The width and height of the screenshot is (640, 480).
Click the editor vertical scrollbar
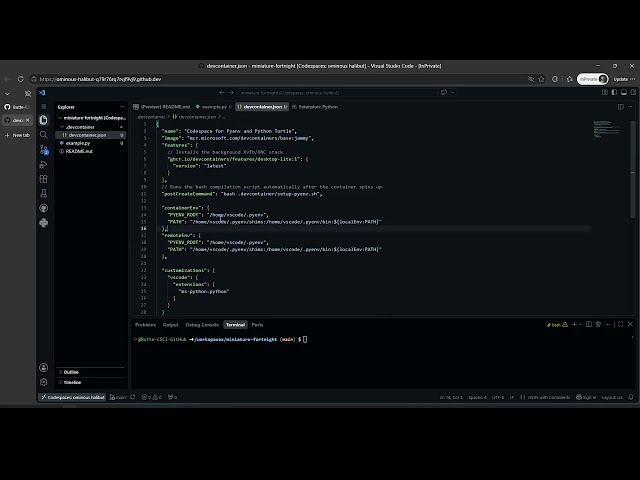(633, 169)
